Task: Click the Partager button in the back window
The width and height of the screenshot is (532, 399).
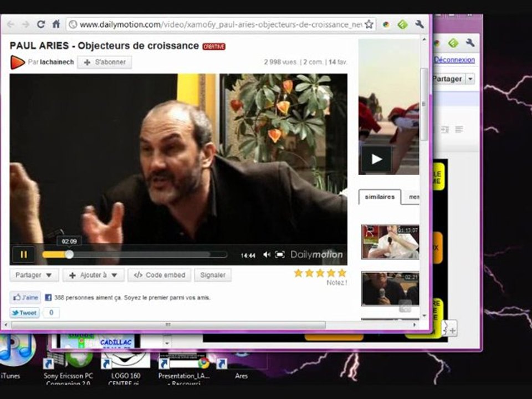Action: pyautogui.click(x=448, y=79)
